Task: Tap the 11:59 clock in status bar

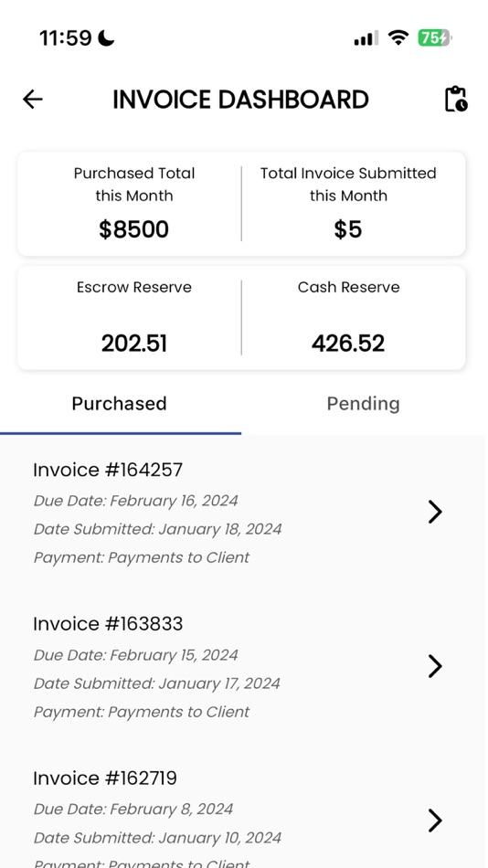Action: 66,38
